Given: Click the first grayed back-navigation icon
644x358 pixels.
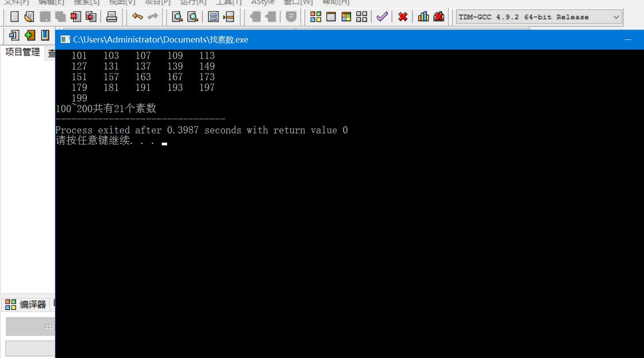Looking at the screenshot, I should (x=255, y=17).
